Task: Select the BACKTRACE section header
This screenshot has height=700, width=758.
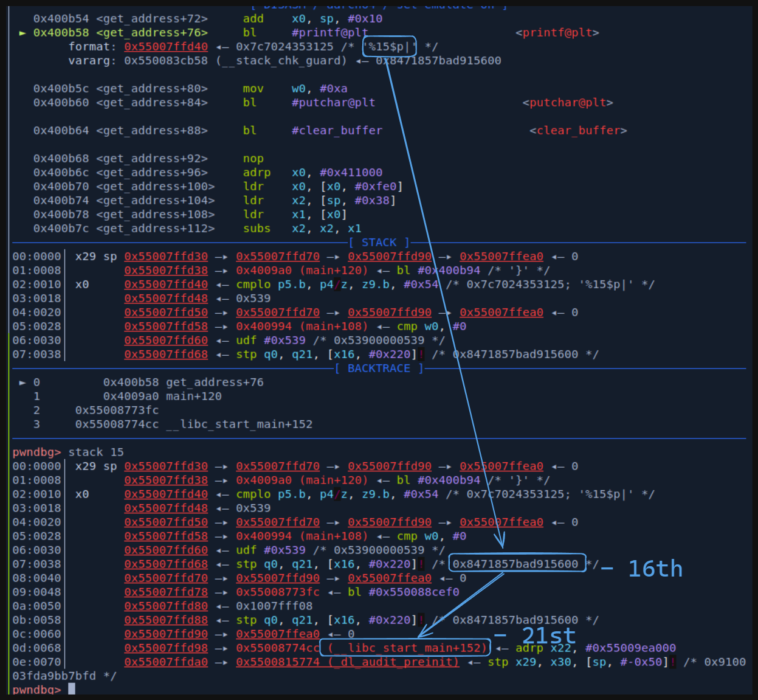Action: (x=379, y=369)
